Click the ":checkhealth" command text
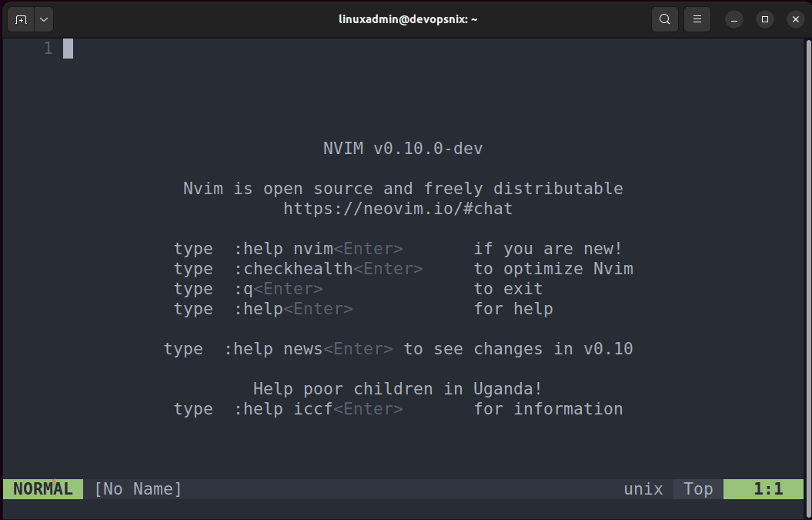The height and width of the screenshot is (520, 812). [293, 269]
